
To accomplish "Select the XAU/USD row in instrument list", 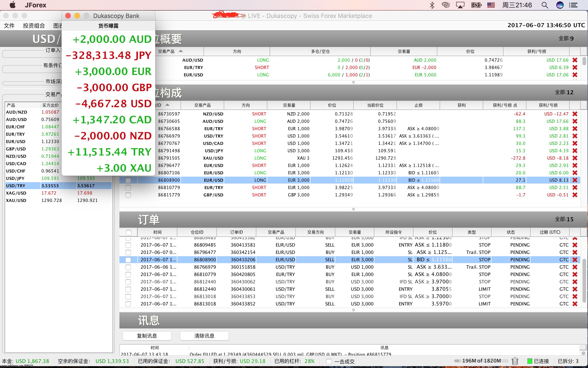I will pos(58,200).
